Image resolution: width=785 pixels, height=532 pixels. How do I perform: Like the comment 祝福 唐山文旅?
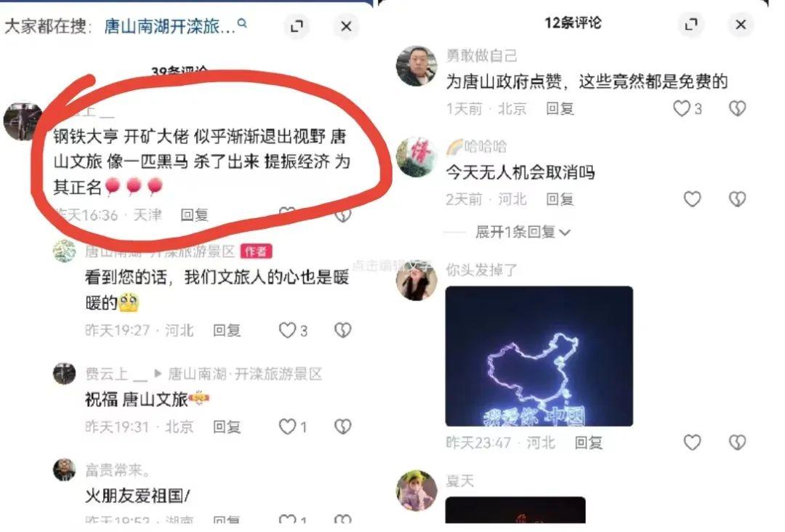coord(292,427)
